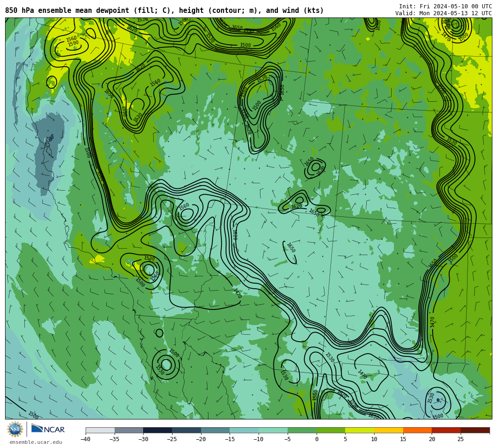Click the -40 colorbar tick label
This screenshot has width=497, height=448.
86,439
